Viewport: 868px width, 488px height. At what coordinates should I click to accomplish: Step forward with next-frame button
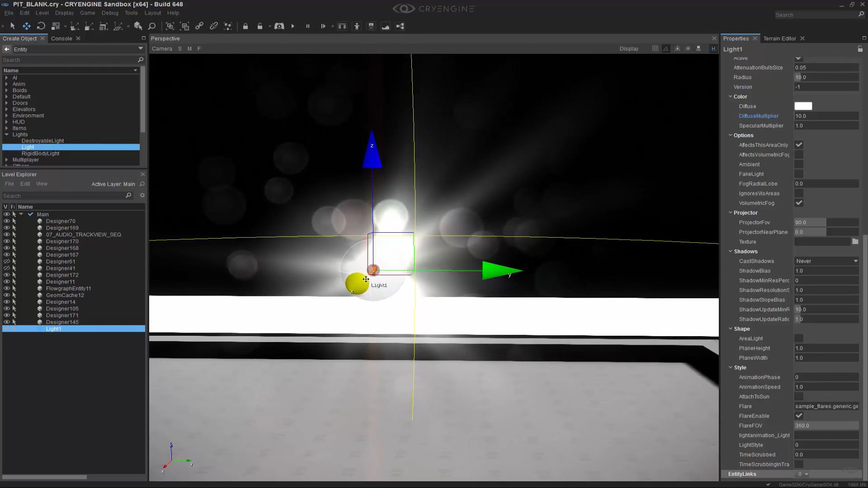(x=323, y=26)
